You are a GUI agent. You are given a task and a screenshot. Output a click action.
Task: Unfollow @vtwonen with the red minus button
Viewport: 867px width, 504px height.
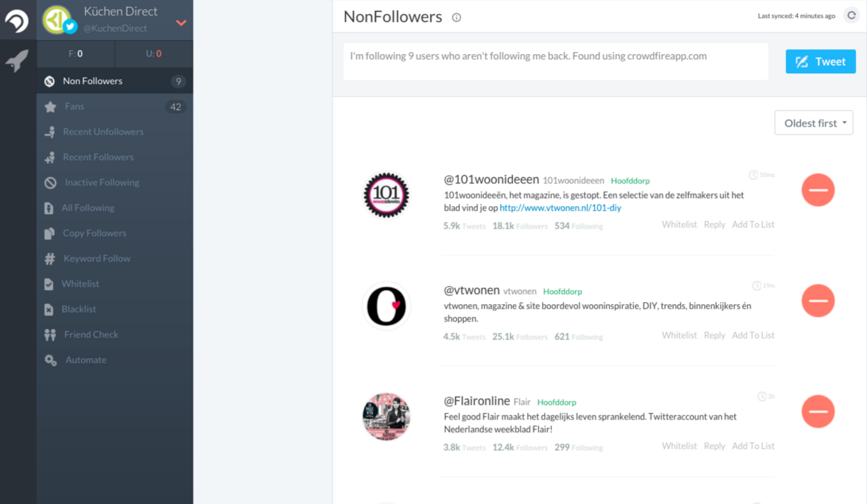[x=818, y=301]
